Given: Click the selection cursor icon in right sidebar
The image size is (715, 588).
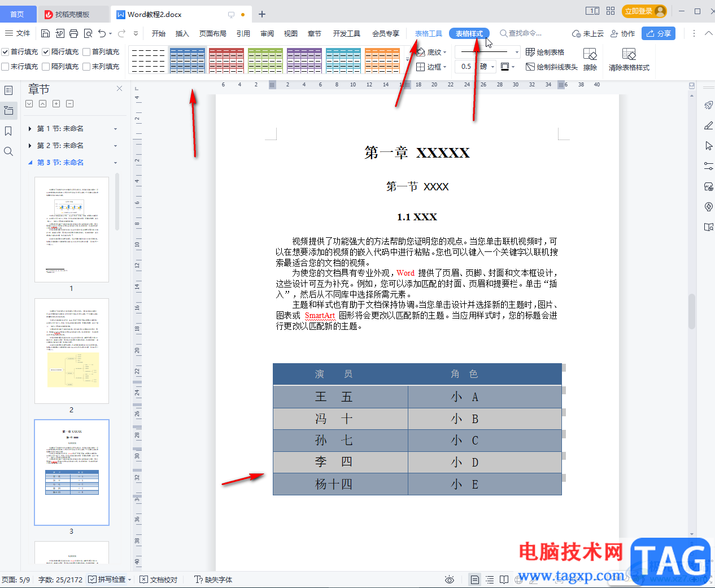Looking at the screenshot, I should tap(709, 146).
